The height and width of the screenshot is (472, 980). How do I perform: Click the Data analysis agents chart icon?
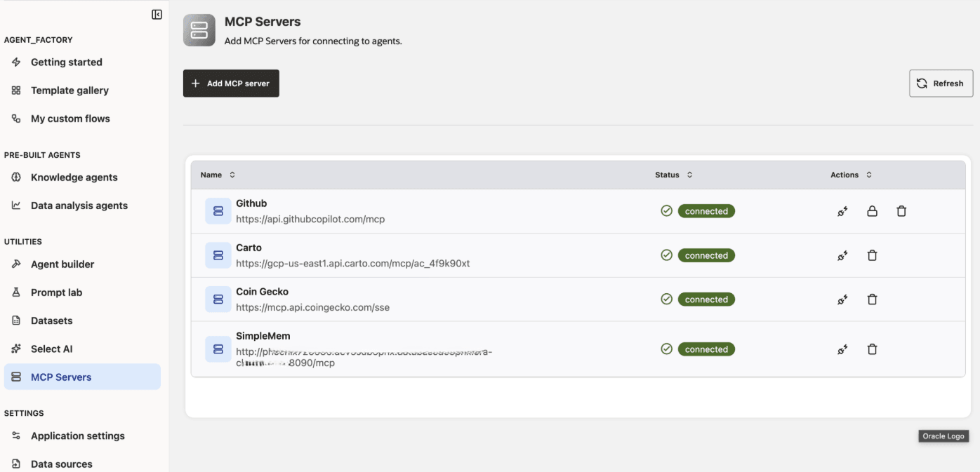(15, 205)
